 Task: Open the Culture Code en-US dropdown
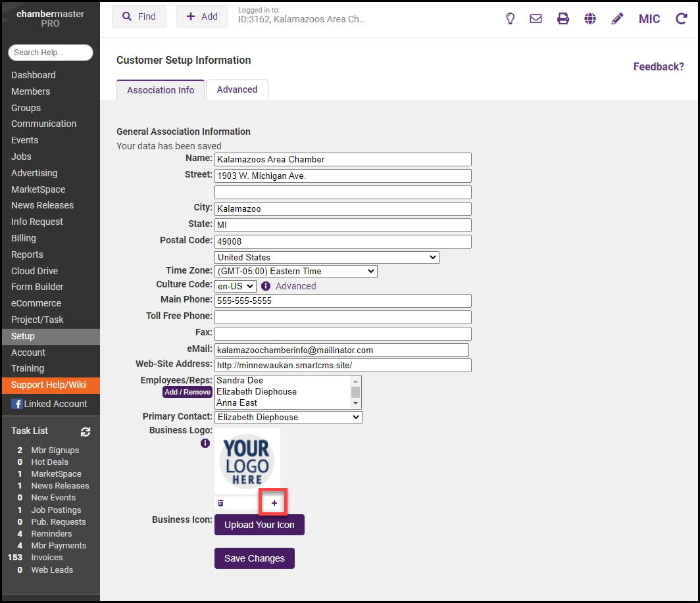(x=236, y=286)
